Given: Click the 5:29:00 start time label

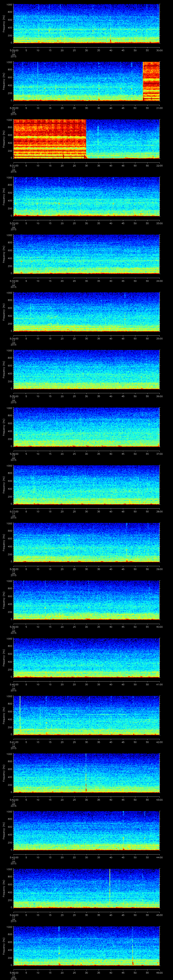Looking at the screenshot, I should click(x=14, y=50).
